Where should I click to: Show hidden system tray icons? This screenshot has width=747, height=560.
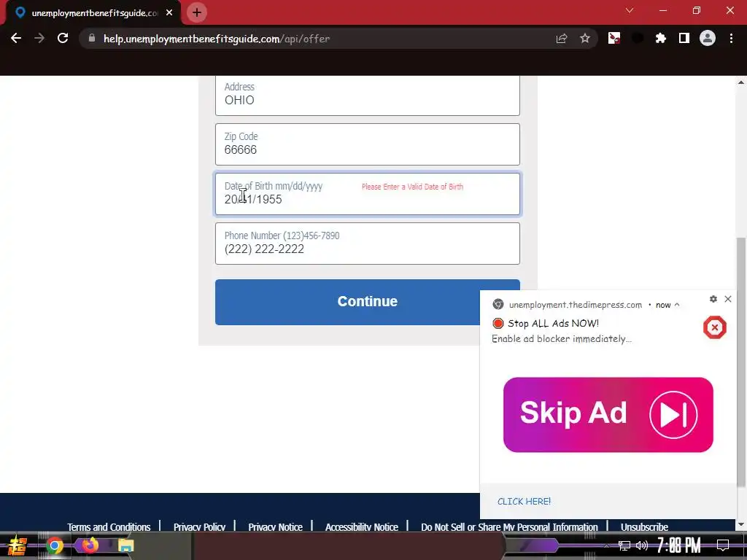click(x=606, y=545)
